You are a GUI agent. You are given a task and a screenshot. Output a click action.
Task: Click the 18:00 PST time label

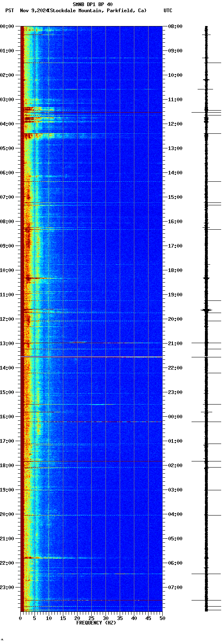tap(7, 466)
